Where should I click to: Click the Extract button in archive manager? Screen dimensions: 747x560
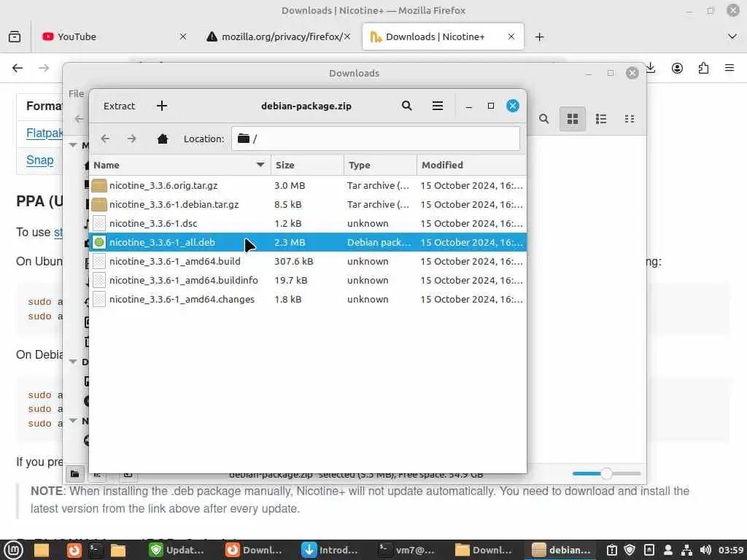point(119,106)
